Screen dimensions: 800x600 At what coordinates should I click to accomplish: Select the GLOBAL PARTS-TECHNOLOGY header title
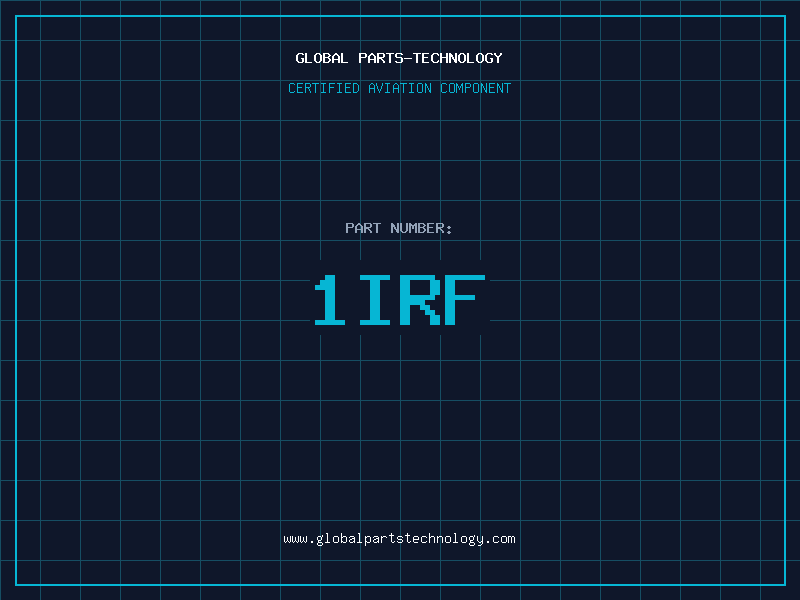(399, 58)
